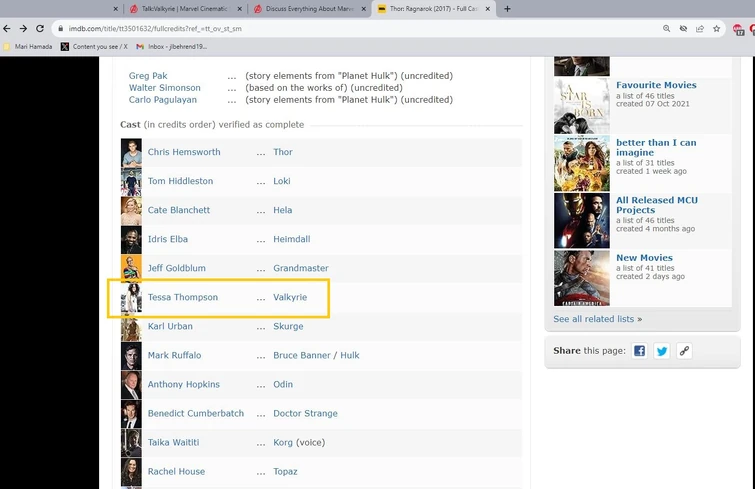755x489 pixels.
Task: Open Rachel House actor page
Action: (176, 472)
